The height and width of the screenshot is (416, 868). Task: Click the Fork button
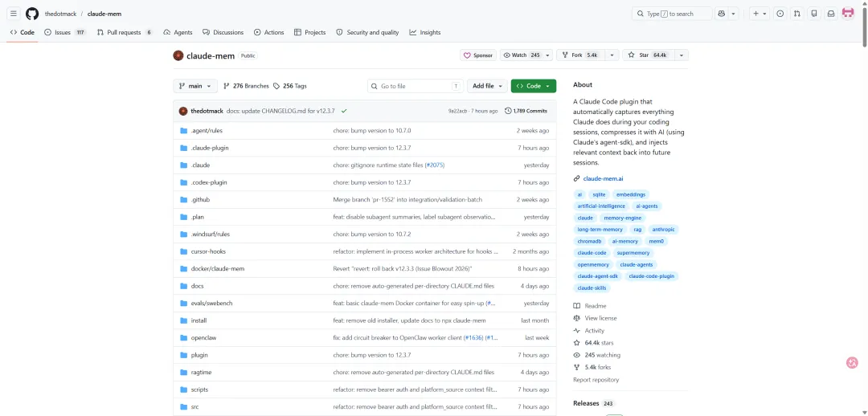580,55
